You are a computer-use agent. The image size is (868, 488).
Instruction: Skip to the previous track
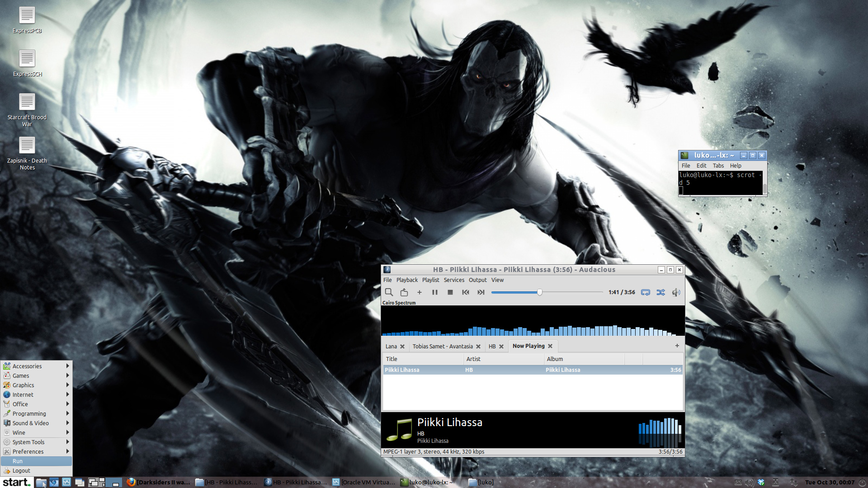point(466,292)
